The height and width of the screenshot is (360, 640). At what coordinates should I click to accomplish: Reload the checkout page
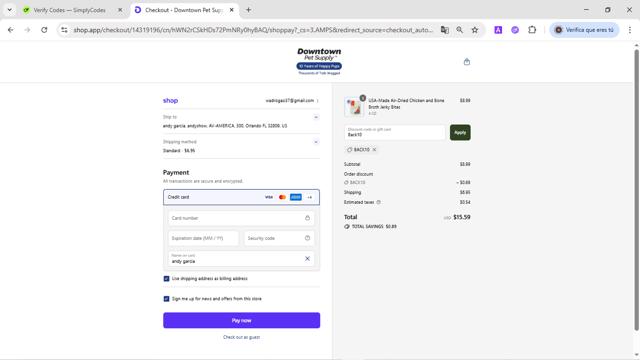tap(44, 30)
